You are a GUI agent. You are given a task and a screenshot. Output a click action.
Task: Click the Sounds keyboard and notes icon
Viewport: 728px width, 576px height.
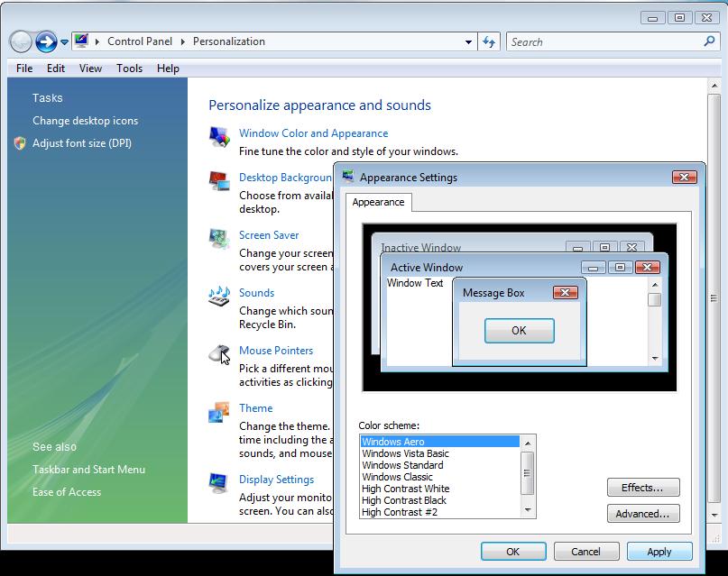click(x=219, y=297)
